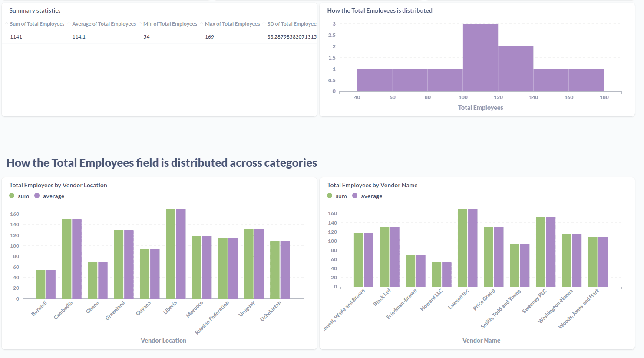The height and width of the screenshot is (358, 644).
Task: Open the Total Employees distribution histogram
Action: point(379,10)
